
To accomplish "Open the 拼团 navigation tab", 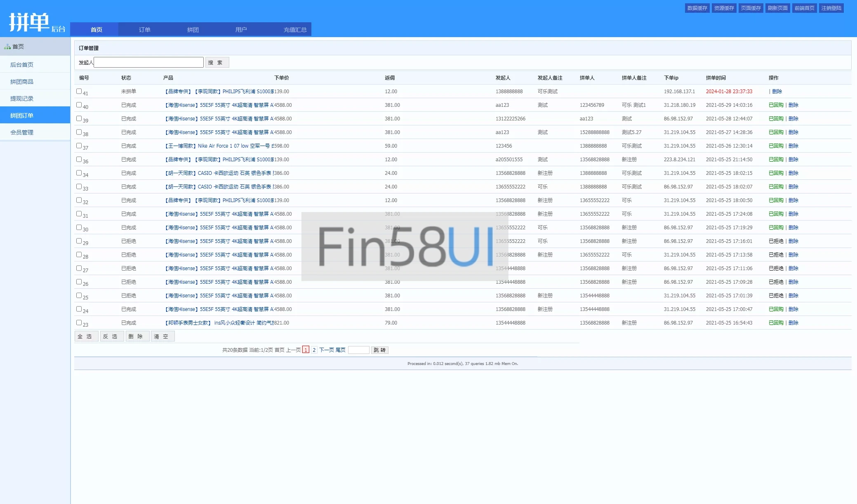I will [x=193, y=30].
